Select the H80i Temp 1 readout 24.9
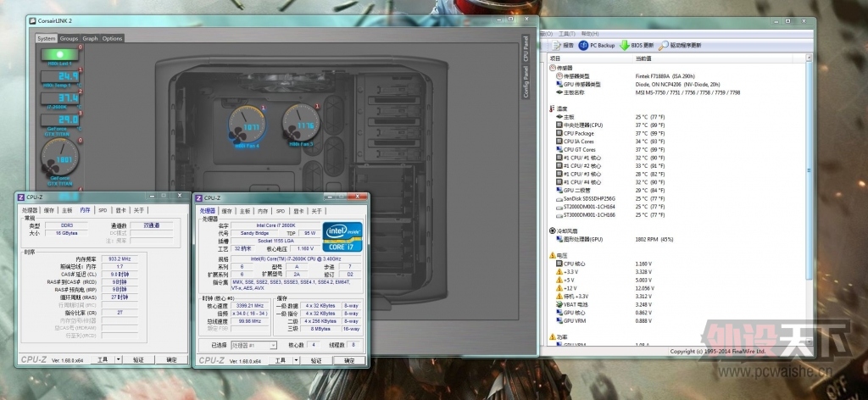Image resolution: width=868 pixels, height=400 pixels. click(60, 76)
